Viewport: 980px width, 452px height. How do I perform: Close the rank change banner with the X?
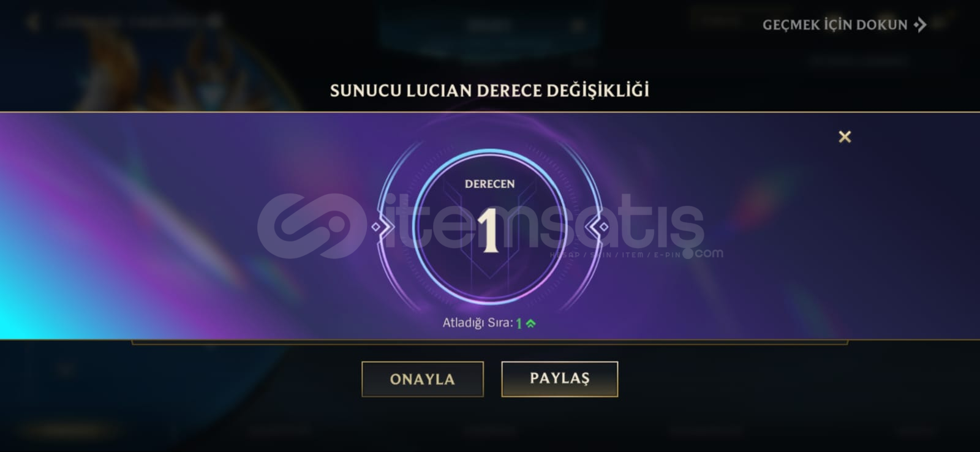coord(845,137)
